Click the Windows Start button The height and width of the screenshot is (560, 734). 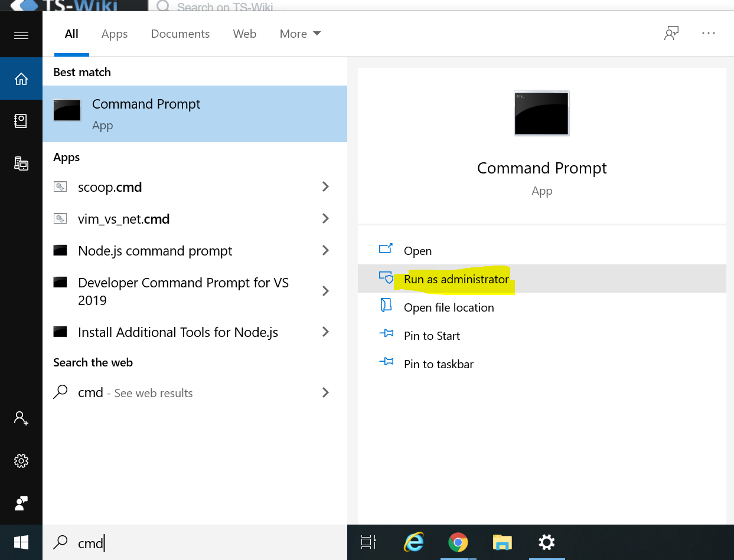tap(21, 542)
